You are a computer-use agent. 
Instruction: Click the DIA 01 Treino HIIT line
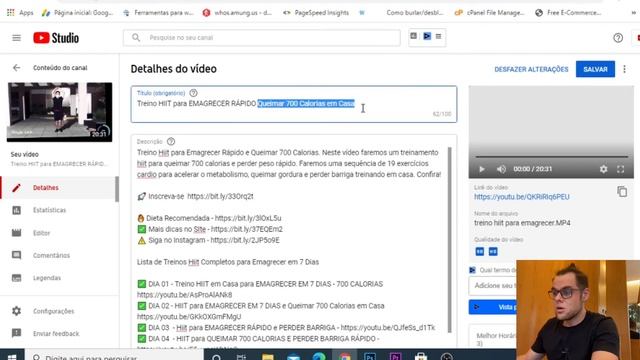(260, 284)
